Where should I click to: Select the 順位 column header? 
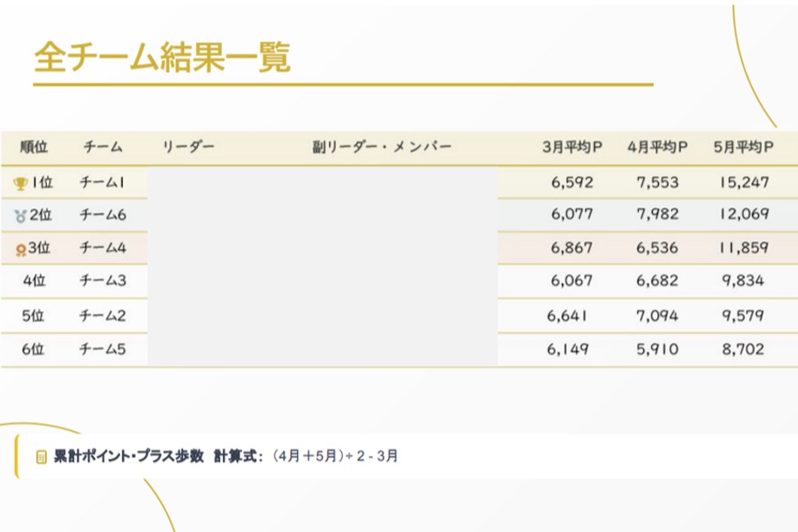click(34, 147)
